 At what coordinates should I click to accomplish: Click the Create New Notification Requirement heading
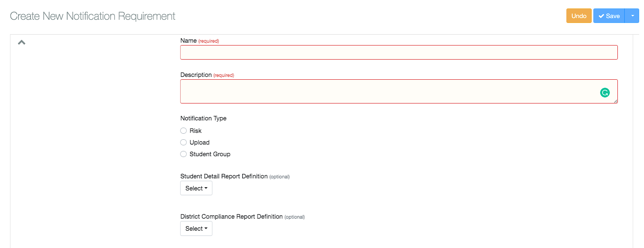[x=93, y=16]
